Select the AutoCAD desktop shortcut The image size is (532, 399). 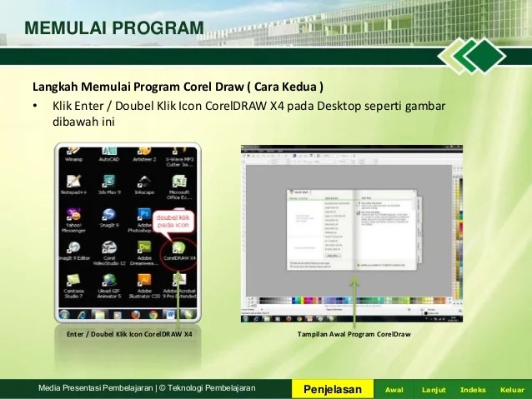[x=109, y=155]
